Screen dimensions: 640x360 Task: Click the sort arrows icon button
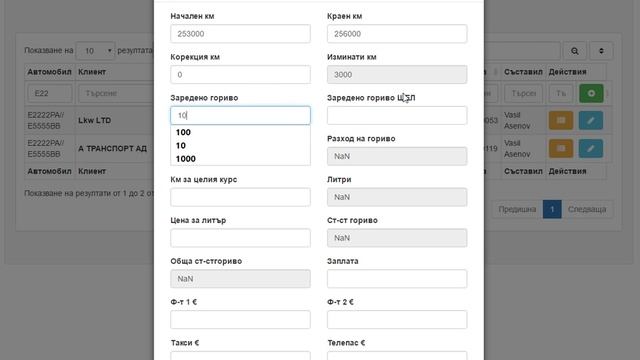point(601,51)
